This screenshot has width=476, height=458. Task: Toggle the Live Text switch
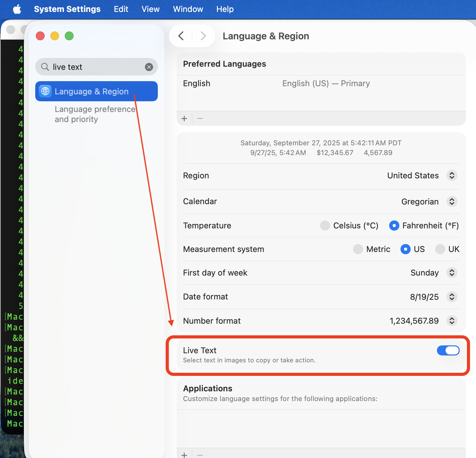pos(448,350)
